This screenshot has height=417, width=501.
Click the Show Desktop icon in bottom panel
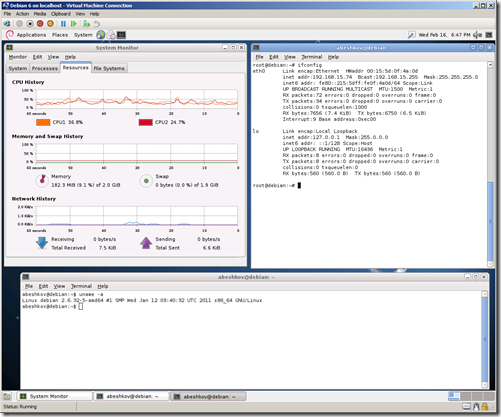pos(7,396)
